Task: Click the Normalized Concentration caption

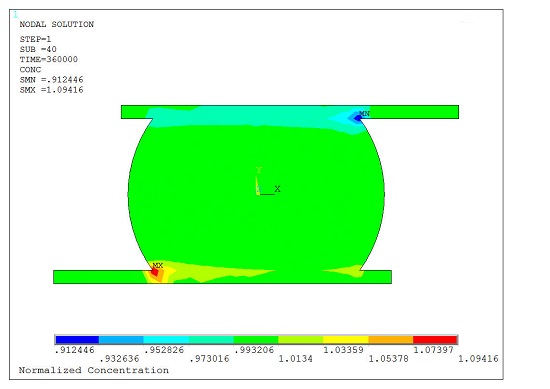Action: click(x=94, y=370)
